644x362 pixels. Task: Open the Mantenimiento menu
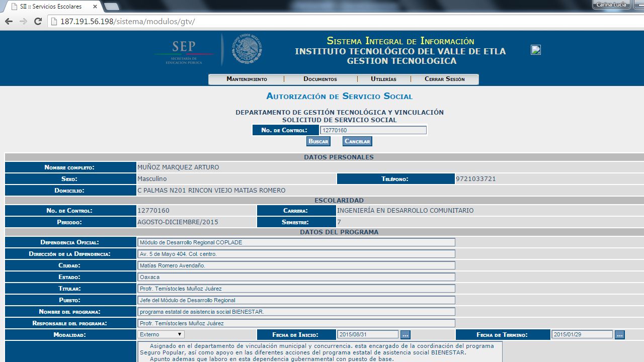(247, 79)
